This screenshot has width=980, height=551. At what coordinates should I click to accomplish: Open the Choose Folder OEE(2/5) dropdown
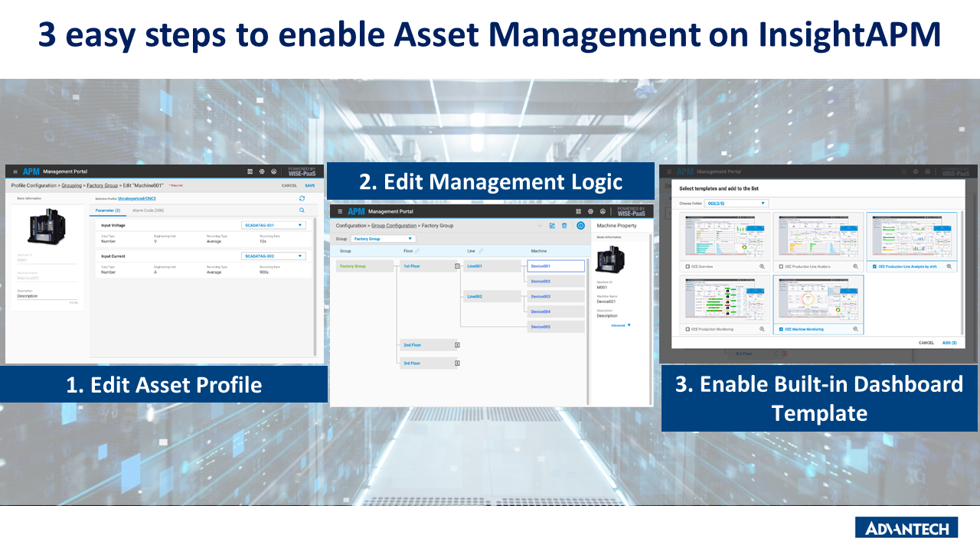pos(737,204)
